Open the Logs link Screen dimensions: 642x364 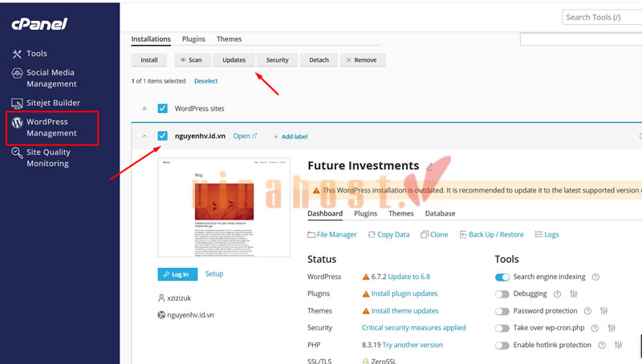(x=547, y=234)
